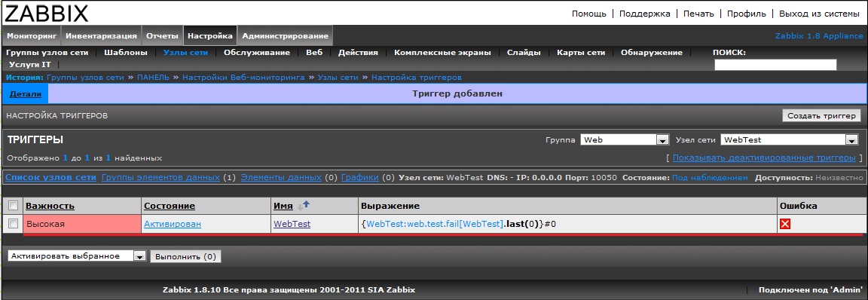Open the Карты сети submenu
The width and height of the screenshot is (868, 300).
(x=581, y=53)
